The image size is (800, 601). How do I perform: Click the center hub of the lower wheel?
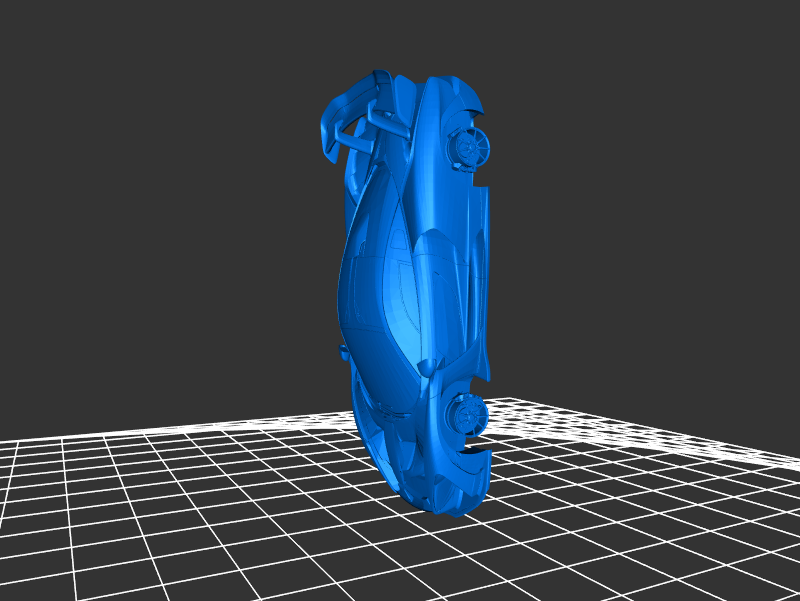466,412
